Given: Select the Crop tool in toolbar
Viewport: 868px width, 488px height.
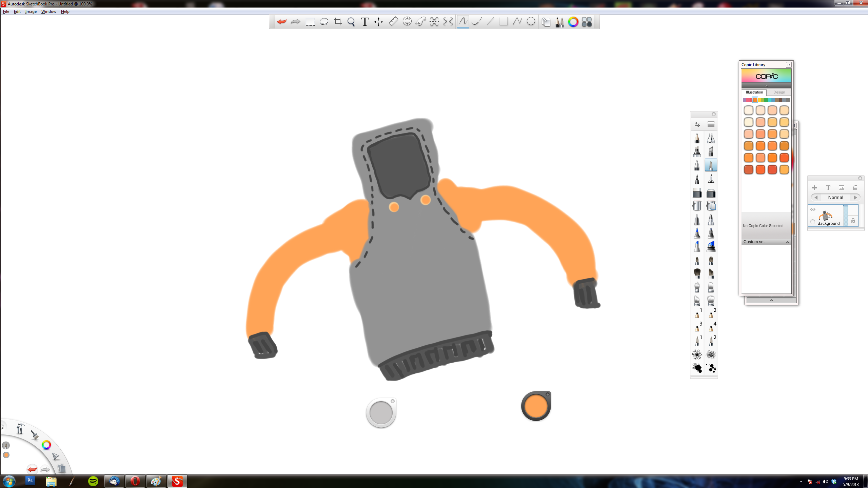Looking at the screenshot, I should (338, 22).
